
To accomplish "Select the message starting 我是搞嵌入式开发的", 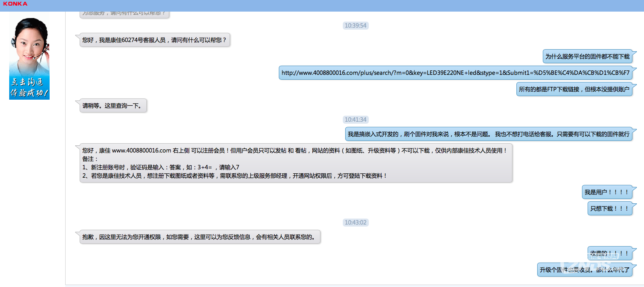I will (489, 134).
